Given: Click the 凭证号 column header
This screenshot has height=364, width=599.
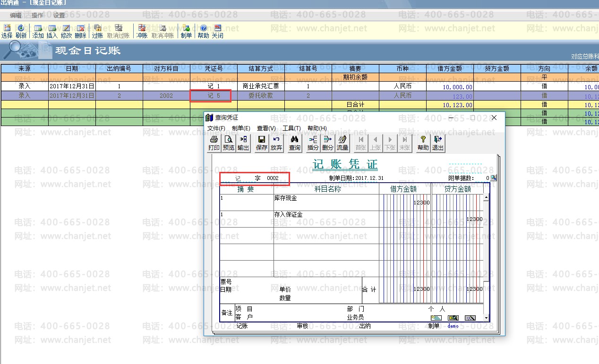Looking at the screenshot, I should tap(214, 68).
